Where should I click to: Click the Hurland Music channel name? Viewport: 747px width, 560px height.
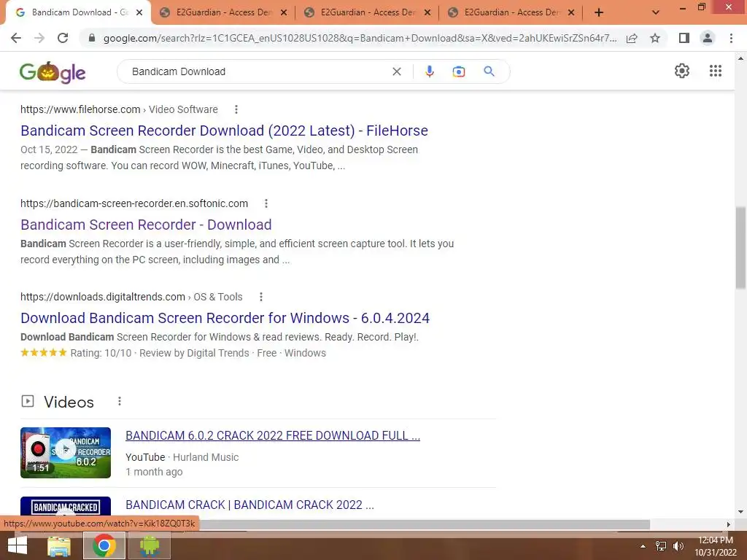pos(205,457)
